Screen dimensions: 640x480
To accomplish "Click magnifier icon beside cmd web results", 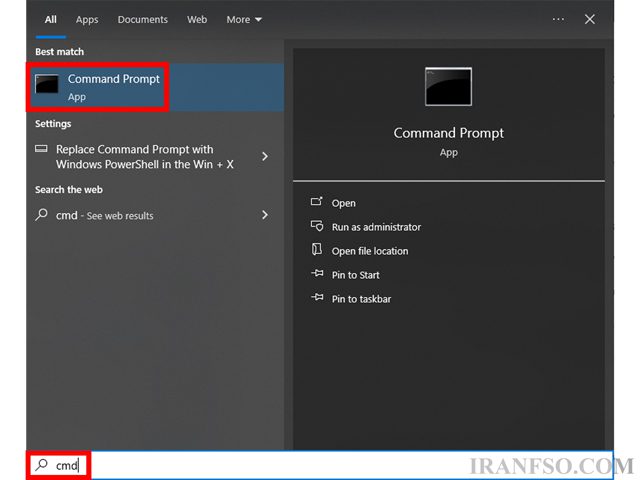I will click(x=41, y=214).
